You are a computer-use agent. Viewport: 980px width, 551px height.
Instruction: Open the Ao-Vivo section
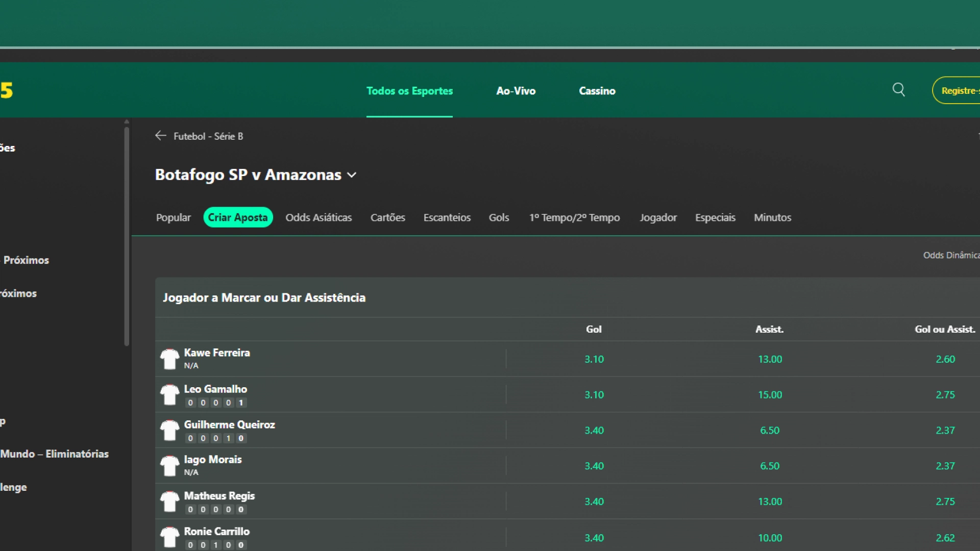pyautogui.click(x=516, y=91)
